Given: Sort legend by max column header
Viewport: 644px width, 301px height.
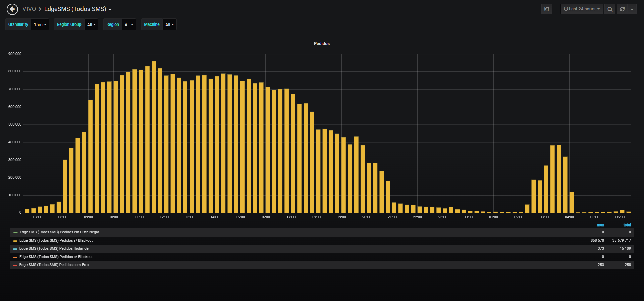Looking at the screenshot, I should (600, 225).
